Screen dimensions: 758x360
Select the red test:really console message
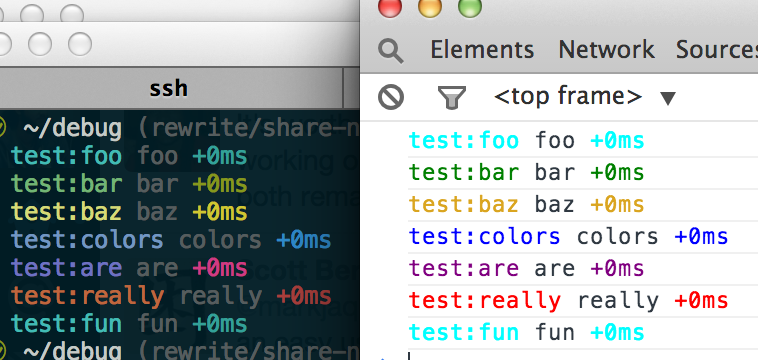583,301
